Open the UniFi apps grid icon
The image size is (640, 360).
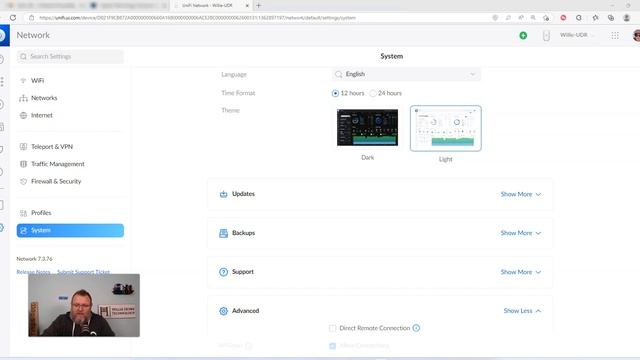615,36
